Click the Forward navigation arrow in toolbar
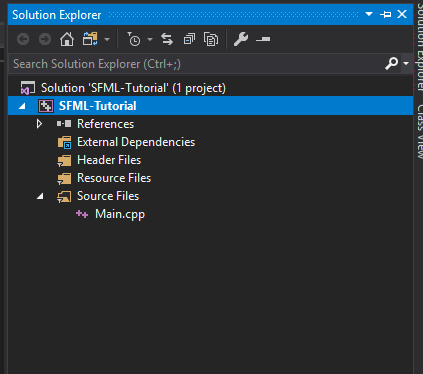Viewport: 423px width, 374px height. pyautogui.click(x=45, y=39)
